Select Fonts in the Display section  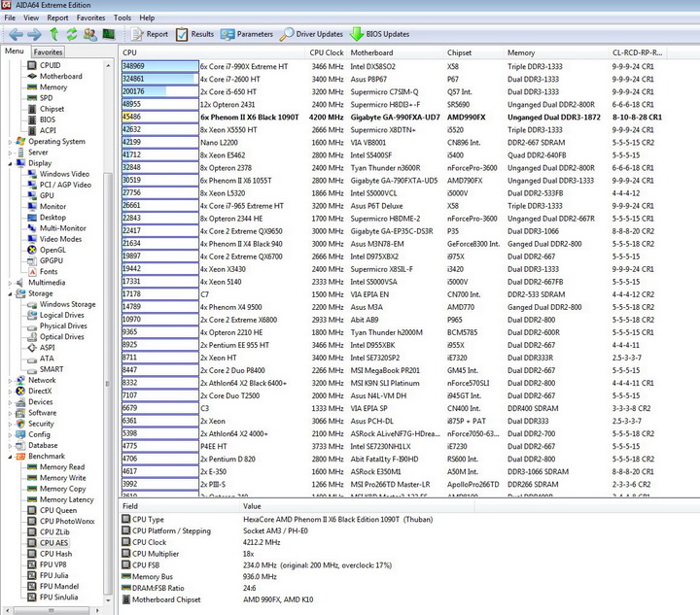49,271
